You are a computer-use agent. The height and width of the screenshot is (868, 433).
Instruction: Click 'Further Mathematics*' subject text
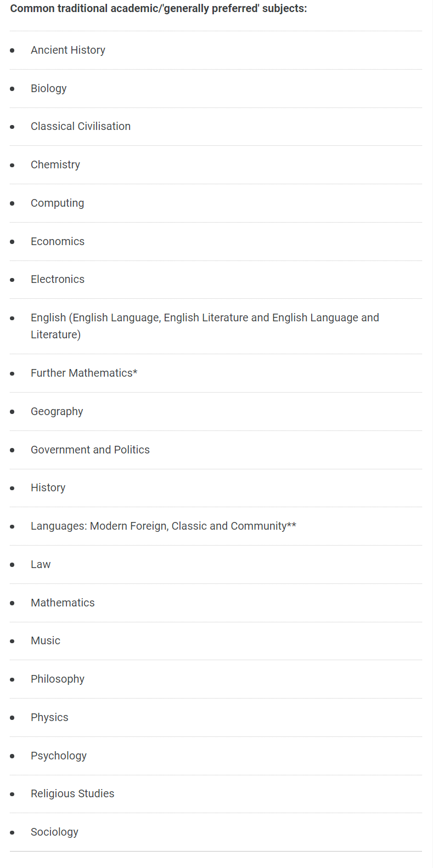click(84, 373)
